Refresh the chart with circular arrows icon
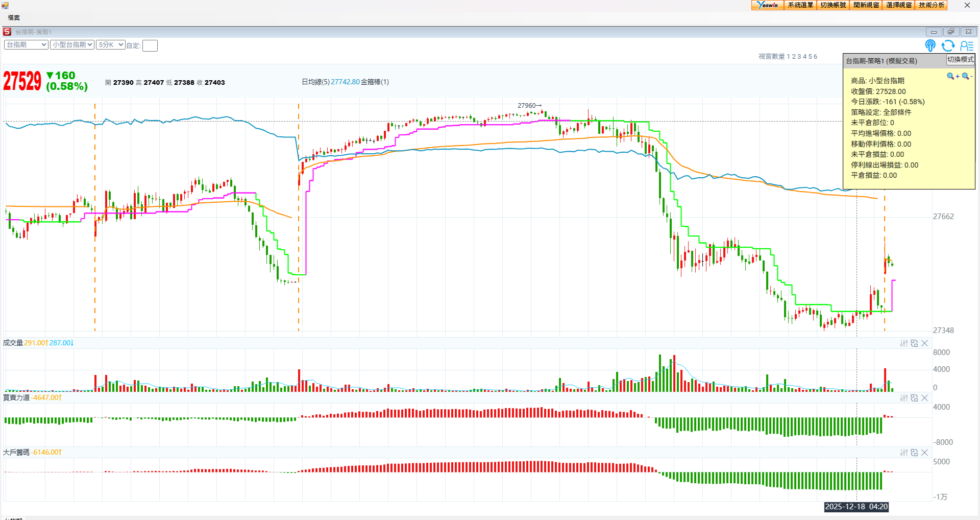Image resolution: width=980 pixels, height=520 pixels. (948, 46)
